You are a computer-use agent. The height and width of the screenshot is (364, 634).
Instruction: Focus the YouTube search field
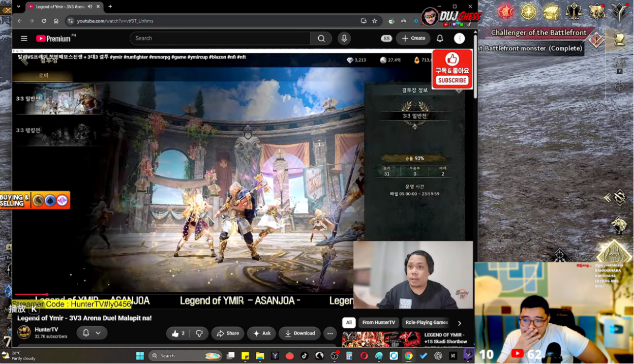220,39
